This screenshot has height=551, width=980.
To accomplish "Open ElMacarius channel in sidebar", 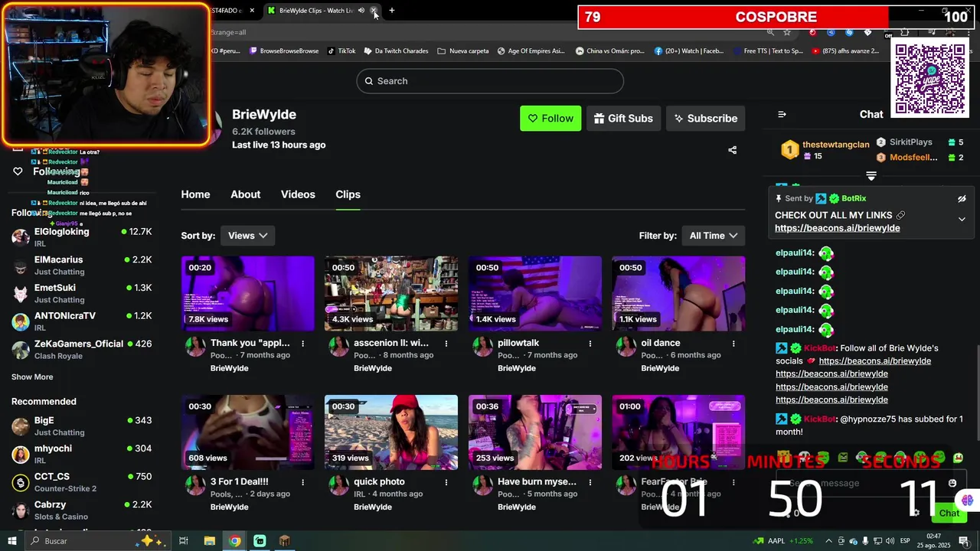I will click(x=81, y=265).
